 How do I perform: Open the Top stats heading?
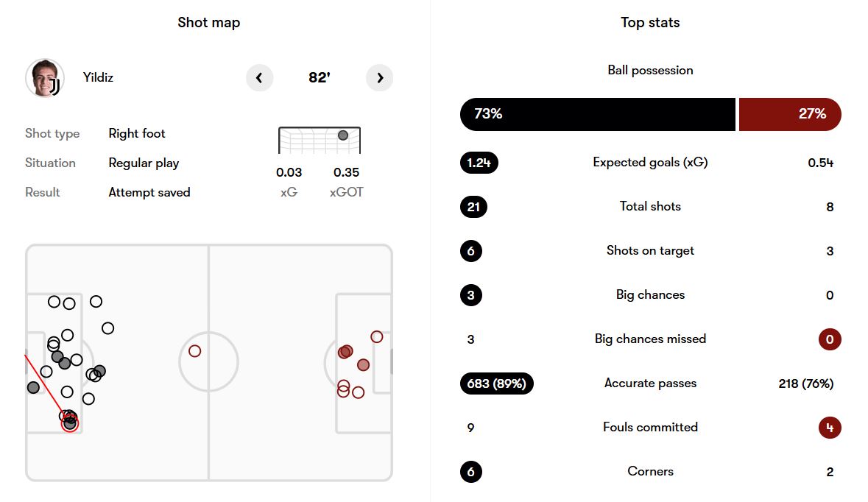[x=650, y=23]
